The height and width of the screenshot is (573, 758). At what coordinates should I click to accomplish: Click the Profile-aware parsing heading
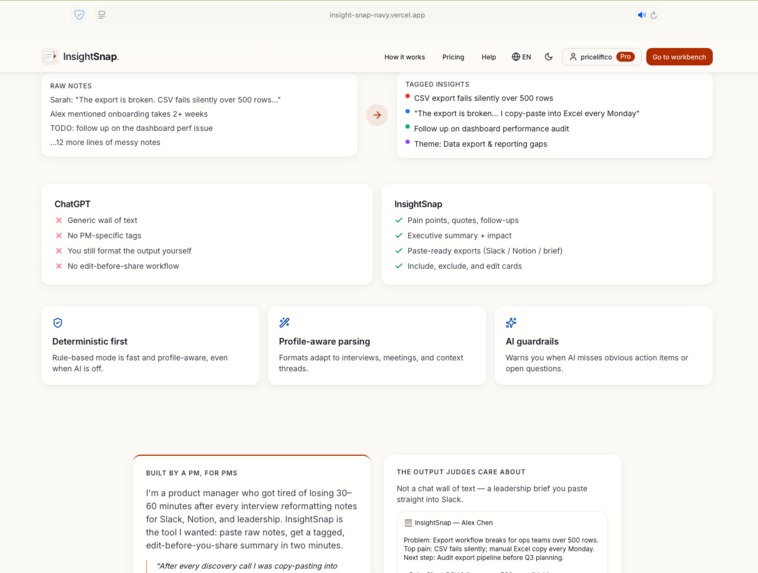(324, 341)
